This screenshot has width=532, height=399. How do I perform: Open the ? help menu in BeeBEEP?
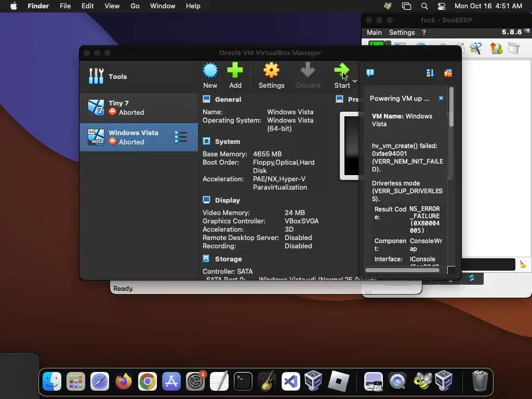[x=424, y=33]
